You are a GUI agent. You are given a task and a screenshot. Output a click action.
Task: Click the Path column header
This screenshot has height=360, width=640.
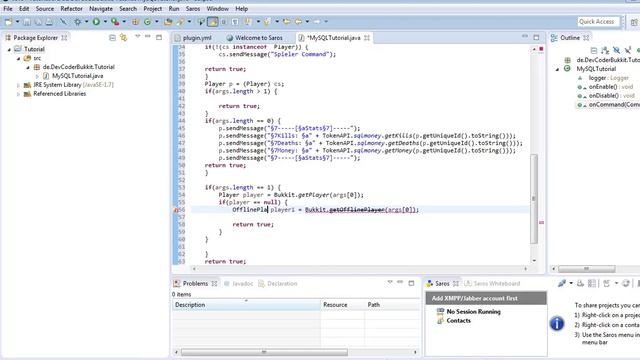point(392,305)
